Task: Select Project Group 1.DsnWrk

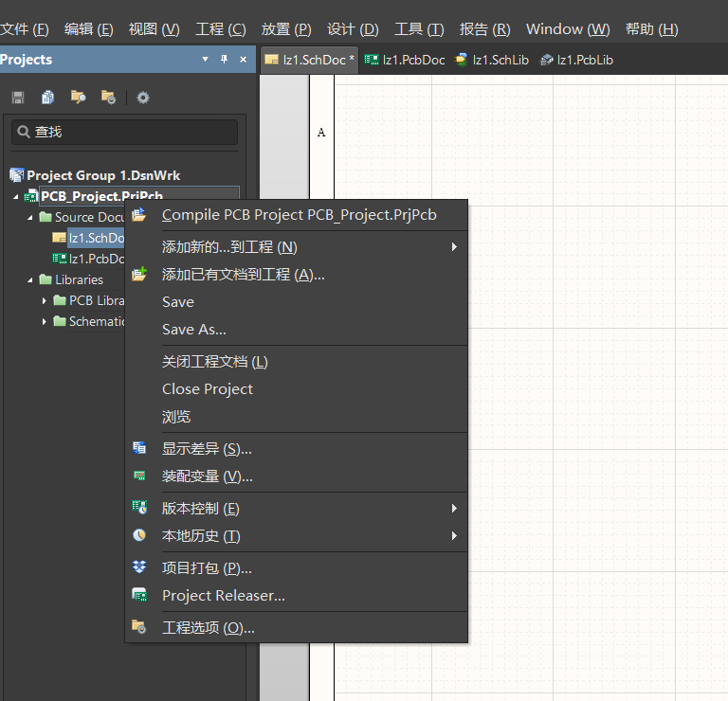Action: [103, 175]
